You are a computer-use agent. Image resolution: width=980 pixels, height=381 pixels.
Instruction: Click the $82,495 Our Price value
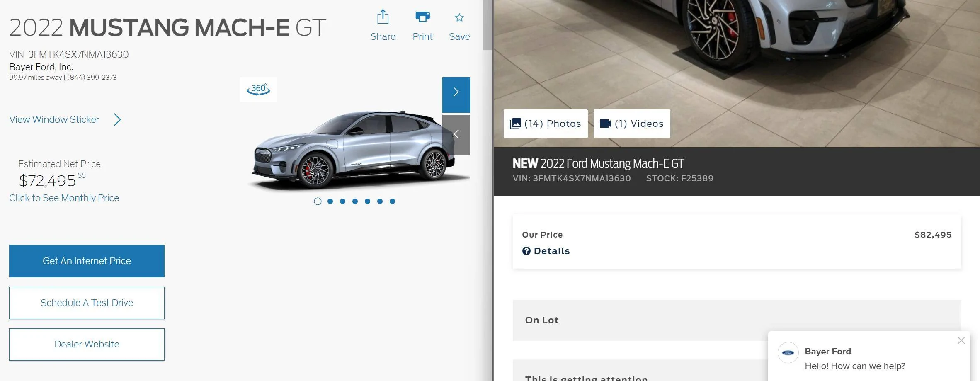tap(933, 235)
